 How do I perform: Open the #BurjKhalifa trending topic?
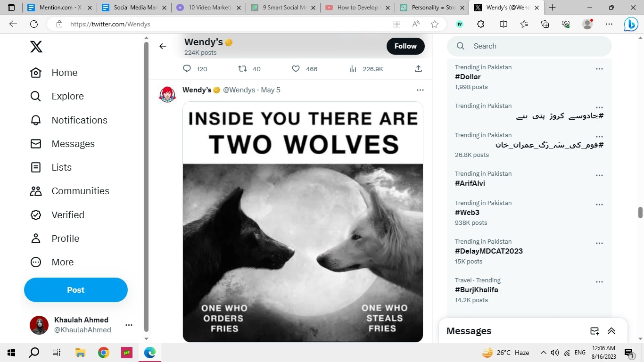click(477, 290)
